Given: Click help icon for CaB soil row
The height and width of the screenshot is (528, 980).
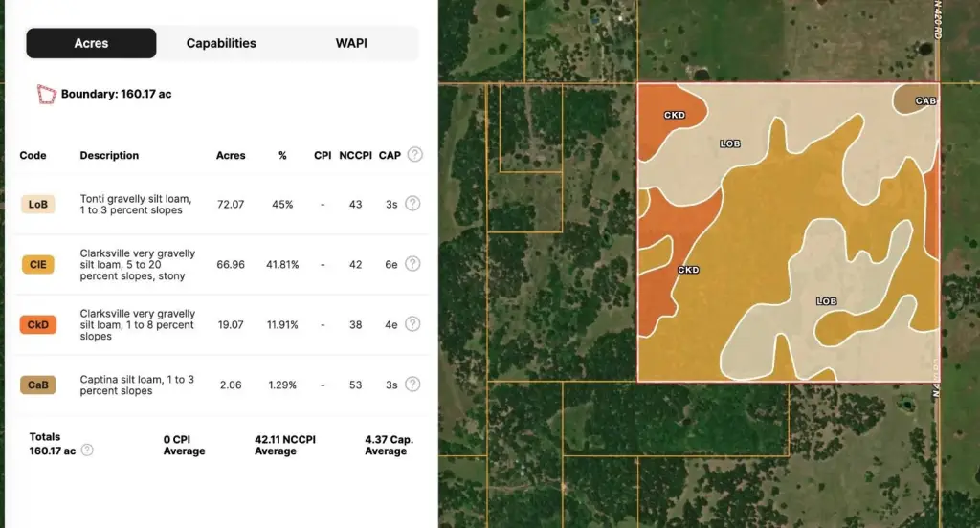Looking at the screenshot, I should coord(412,385).
